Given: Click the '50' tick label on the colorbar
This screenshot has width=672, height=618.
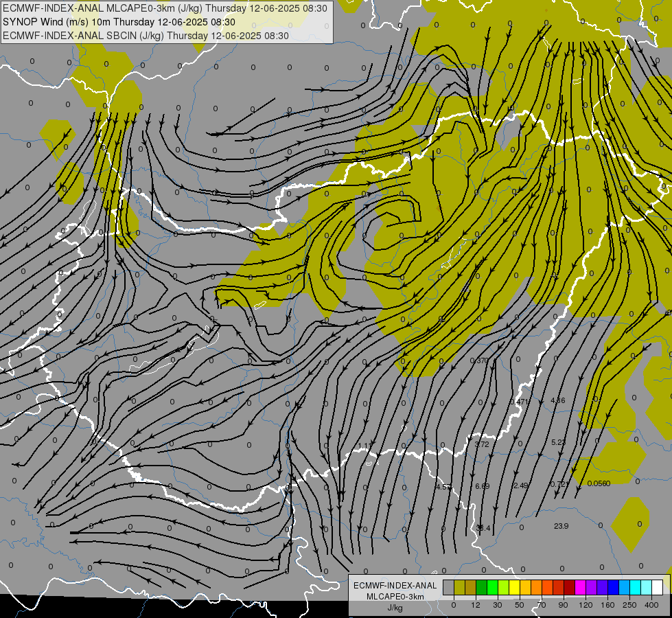Looking at the screenshot, I should pos(520,605).
